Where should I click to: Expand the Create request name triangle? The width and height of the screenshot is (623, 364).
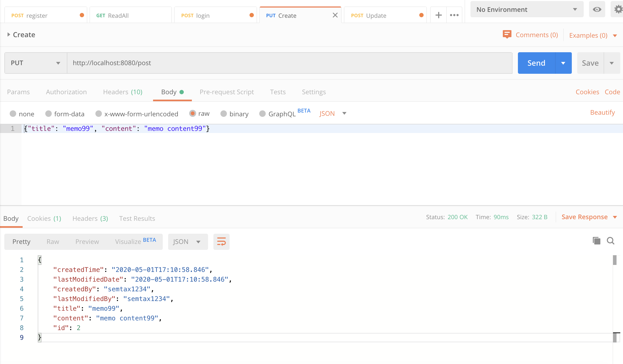9,35
